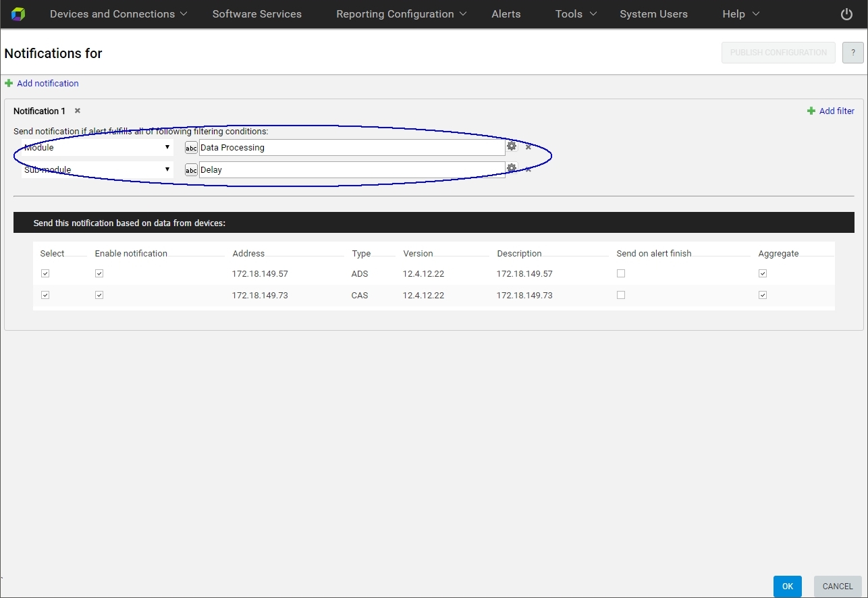The width and height of the screenshot is (868, 598).
Task: Click the Data Processing text field
Action: (351, 147)
